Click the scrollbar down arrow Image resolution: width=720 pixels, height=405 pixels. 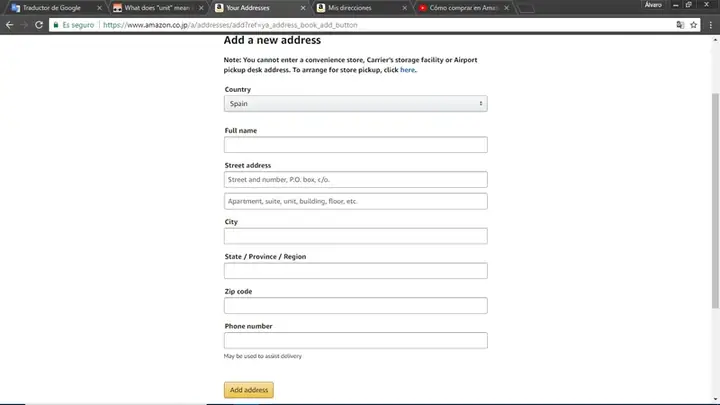[x=715, y=399]
